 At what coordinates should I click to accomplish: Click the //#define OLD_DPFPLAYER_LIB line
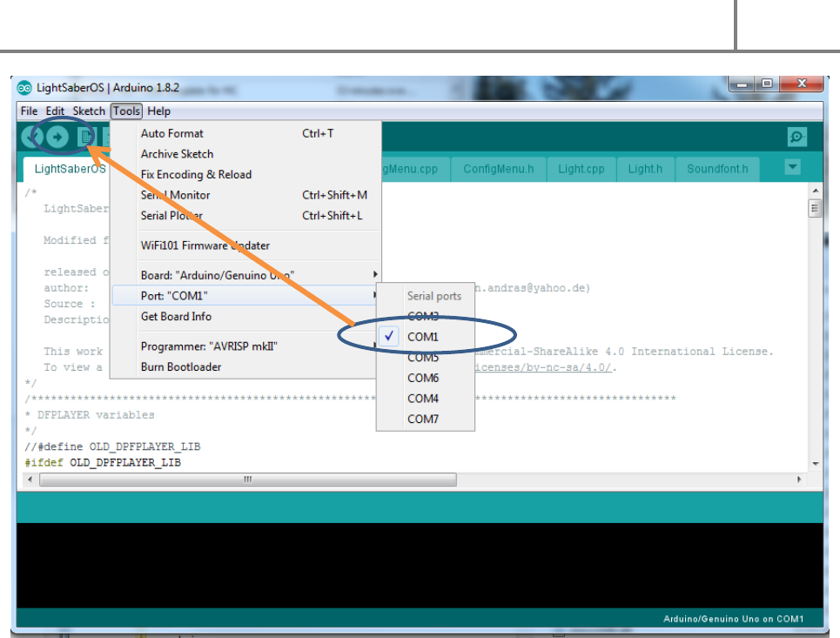click(112, 447)
